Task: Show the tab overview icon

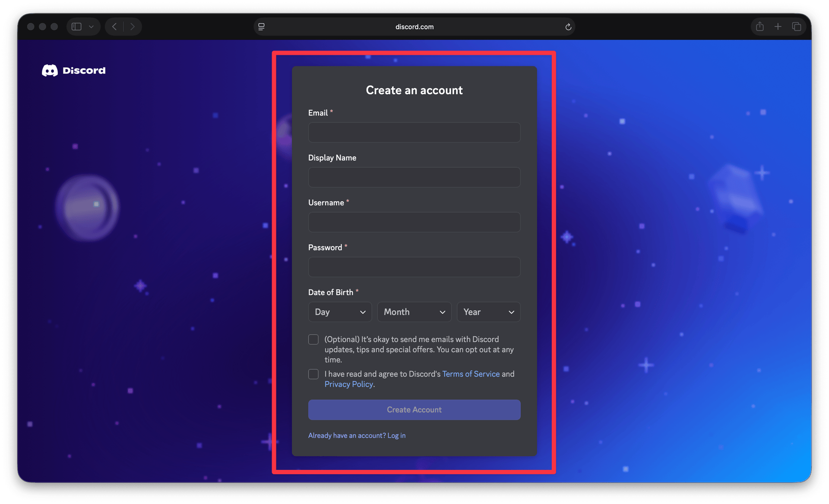Action: click(x=796, y=27)
